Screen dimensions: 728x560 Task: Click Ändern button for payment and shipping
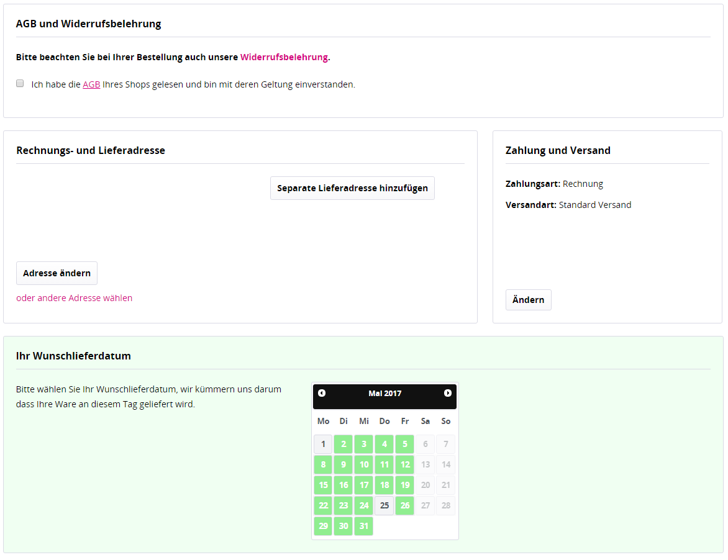coord(528,300)
